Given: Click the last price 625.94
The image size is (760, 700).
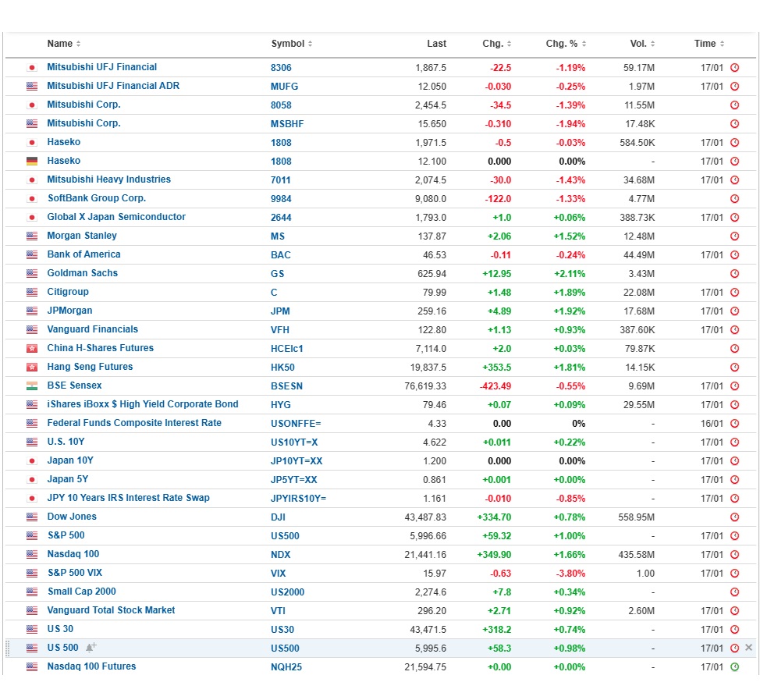Looking at the screenshot, I should pyautogui.click(x=431, y=274).
